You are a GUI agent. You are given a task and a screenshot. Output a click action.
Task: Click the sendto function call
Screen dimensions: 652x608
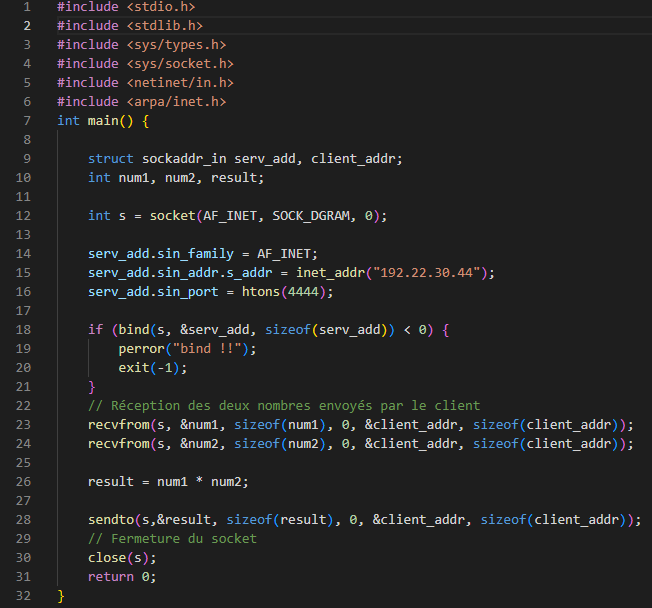click(111, 519)
